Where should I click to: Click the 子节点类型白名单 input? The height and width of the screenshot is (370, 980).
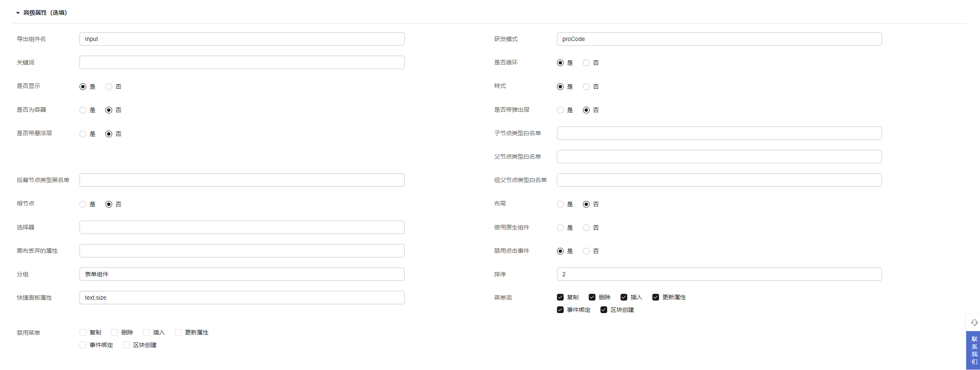click(719, 133)
